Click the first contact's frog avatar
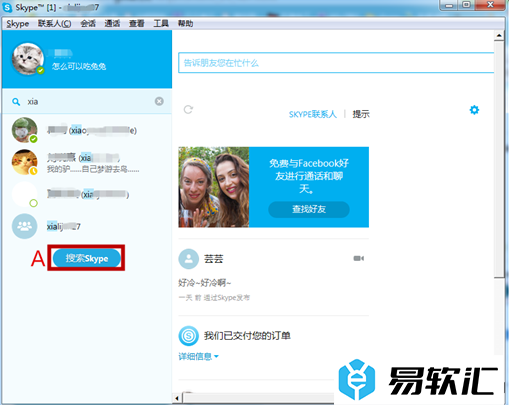 (24, 130)
